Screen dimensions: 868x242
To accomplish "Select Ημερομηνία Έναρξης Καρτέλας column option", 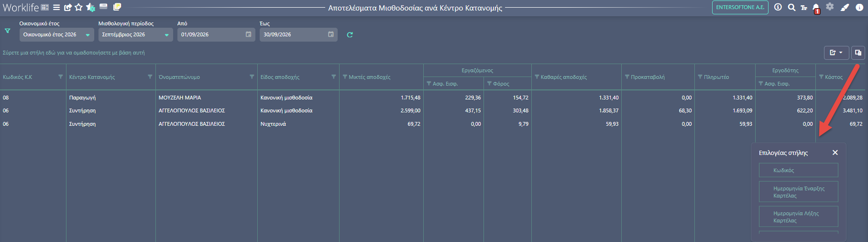I will point(798,192).
